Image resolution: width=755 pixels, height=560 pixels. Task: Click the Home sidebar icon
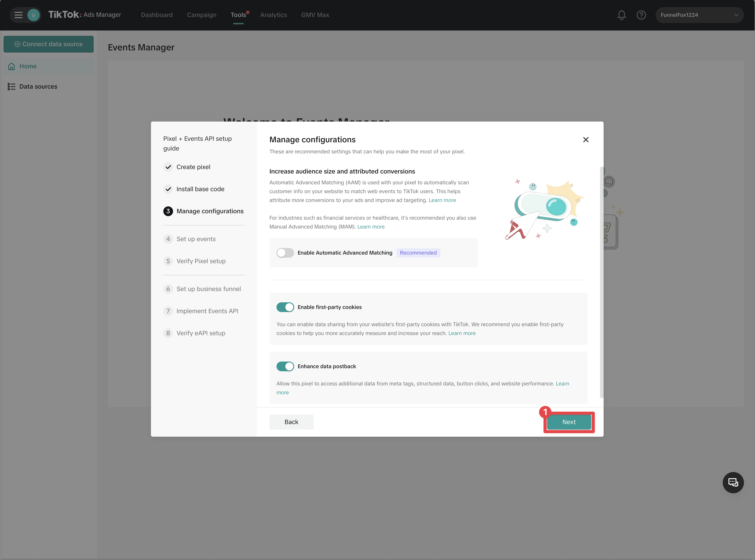[11, 67]
